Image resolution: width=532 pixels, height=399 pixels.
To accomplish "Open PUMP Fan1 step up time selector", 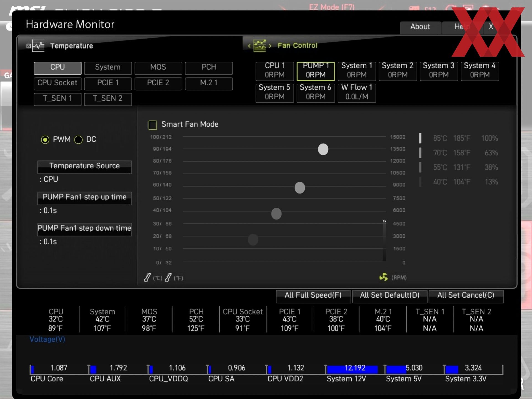I will tap(85, 198).
